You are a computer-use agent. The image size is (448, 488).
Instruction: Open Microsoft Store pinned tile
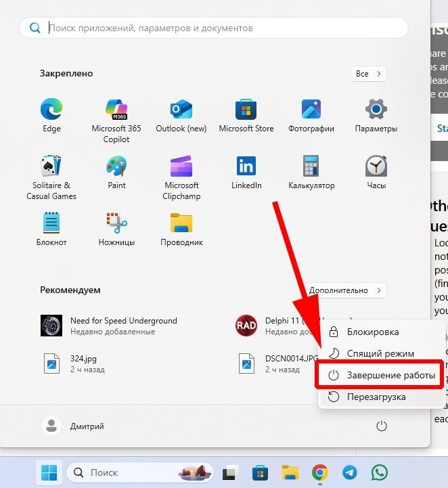pos(246,116)
